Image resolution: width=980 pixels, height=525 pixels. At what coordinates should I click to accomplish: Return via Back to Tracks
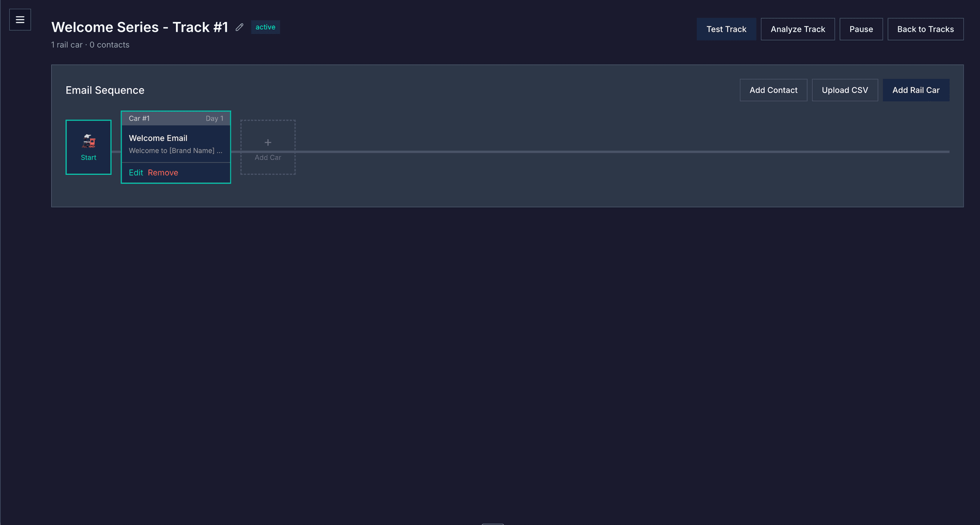[925, 29]
